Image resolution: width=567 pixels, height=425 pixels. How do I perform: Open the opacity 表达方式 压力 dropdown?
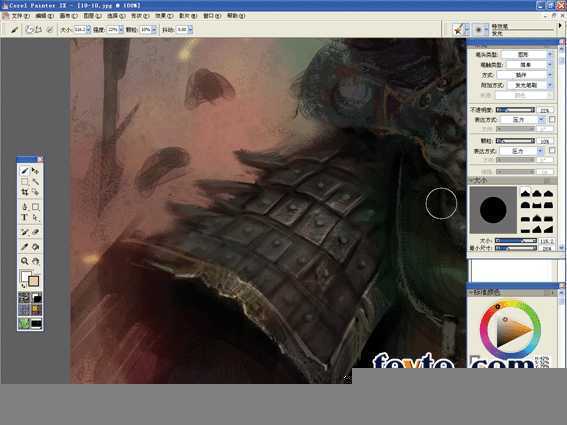523,120
